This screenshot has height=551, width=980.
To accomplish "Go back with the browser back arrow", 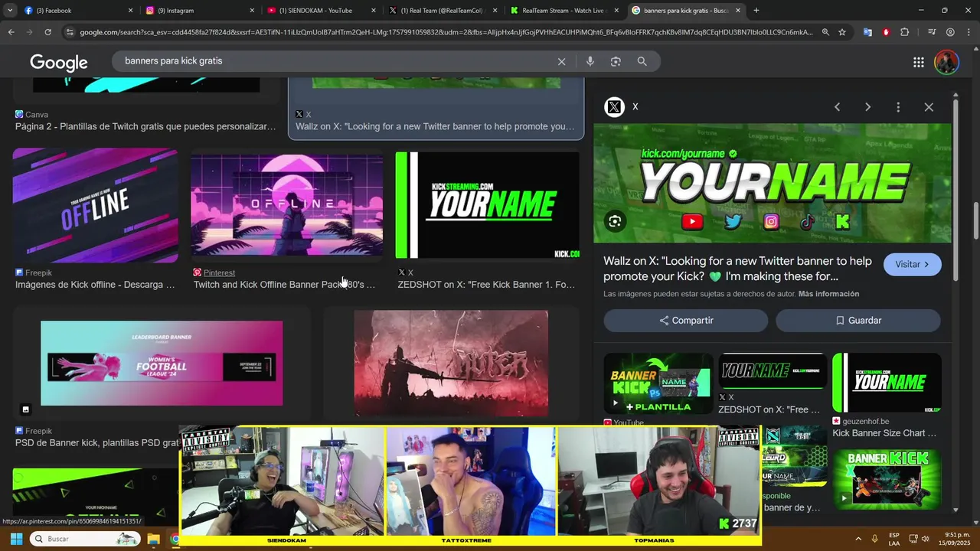I will pos(11,32).
